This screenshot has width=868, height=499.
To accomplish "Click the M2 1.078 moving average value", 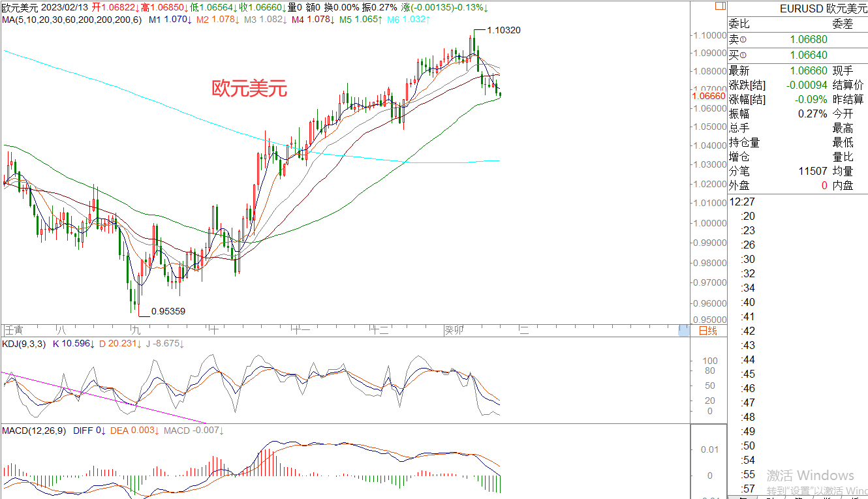I will coord(217,20).
